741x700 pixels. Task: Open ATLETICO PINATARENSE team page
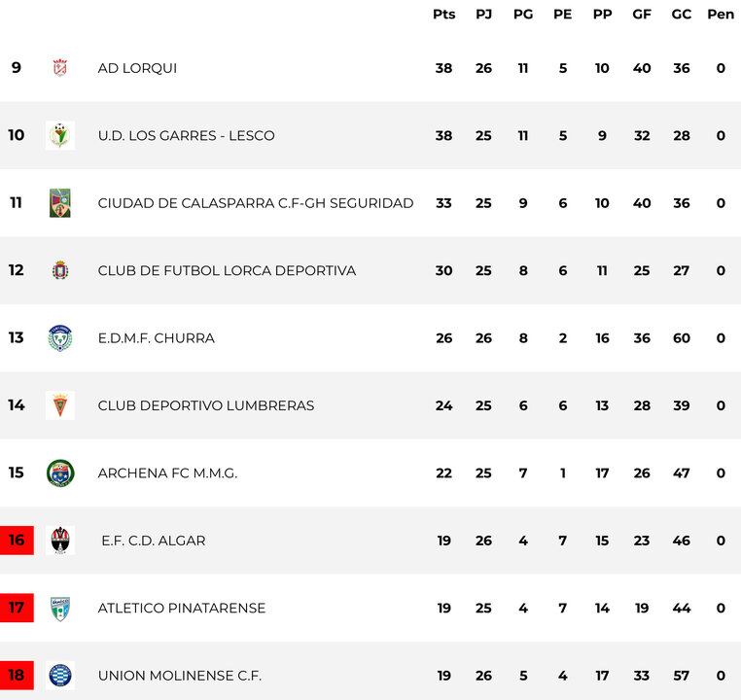pyautogui.click(x=182, y=609)
